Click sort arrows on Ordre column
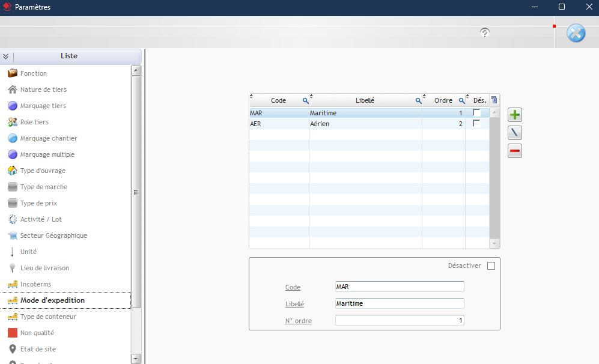 [425, 97]
